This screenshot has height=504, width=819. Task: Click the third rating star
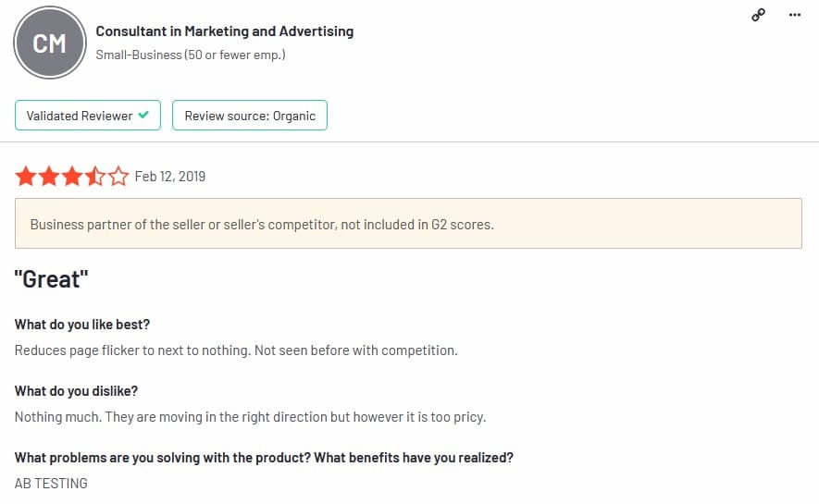pyautogui.click(x=71, y=177)
